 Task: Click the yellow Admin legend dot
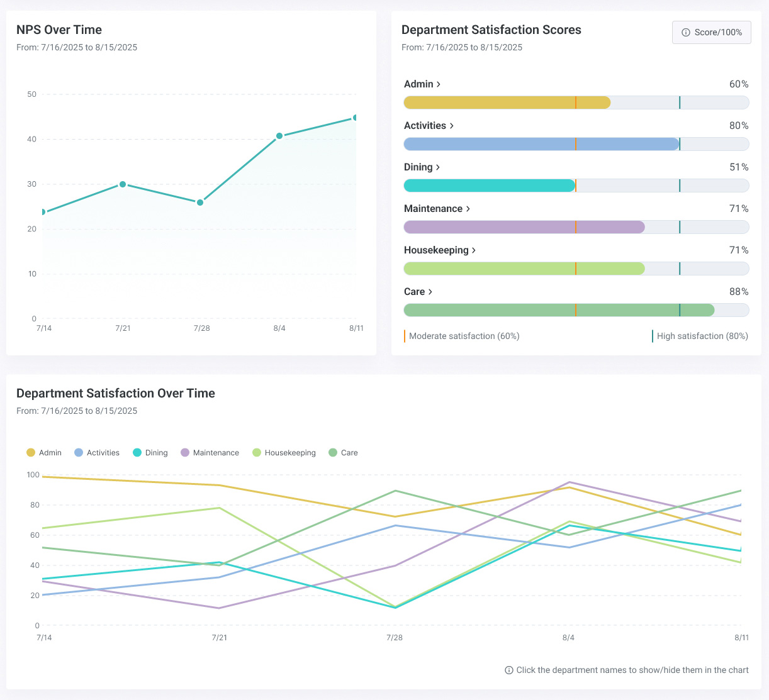(x=31, y=453)
